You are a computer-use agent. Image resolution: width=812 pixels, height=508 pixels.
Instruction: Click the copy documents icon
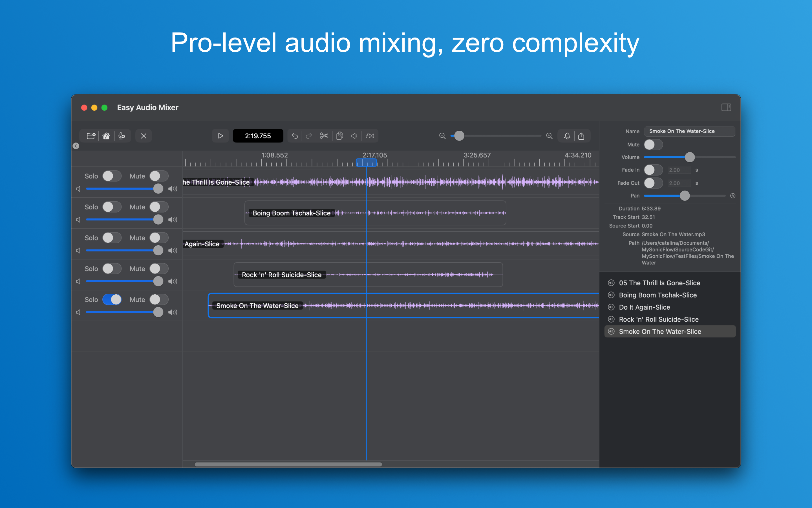[339, 136]
